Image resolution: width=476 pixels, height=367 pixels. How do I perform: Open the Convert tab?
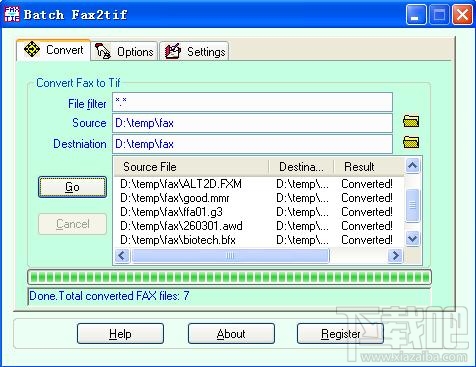[x=53, y=50]
